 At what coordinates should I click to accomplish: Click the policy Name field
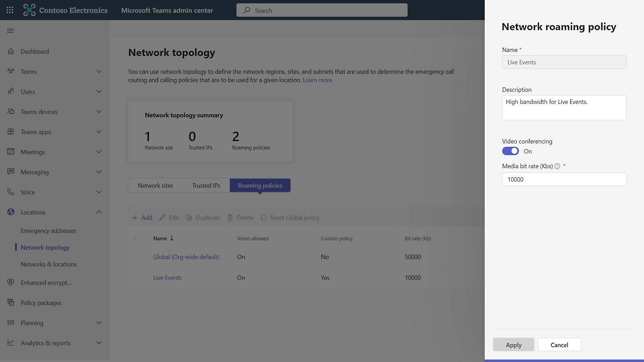tap(564, 62)
